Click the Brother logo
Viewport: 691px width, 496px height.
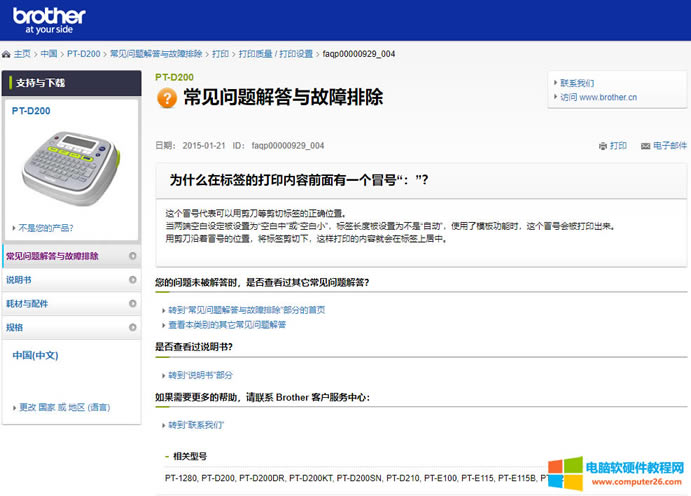[49, 19]
